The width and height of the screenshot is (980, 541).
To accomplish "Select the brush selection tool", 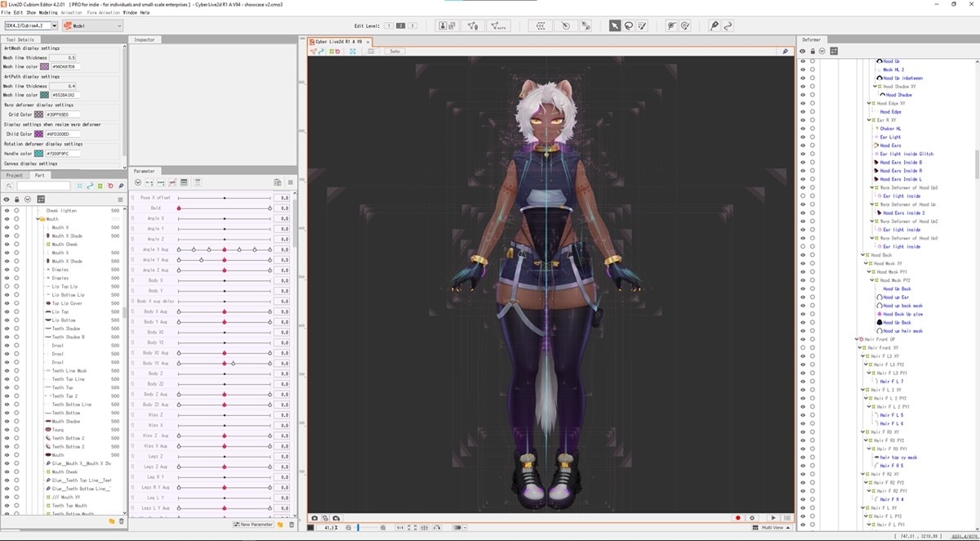I will click(640, 26).
